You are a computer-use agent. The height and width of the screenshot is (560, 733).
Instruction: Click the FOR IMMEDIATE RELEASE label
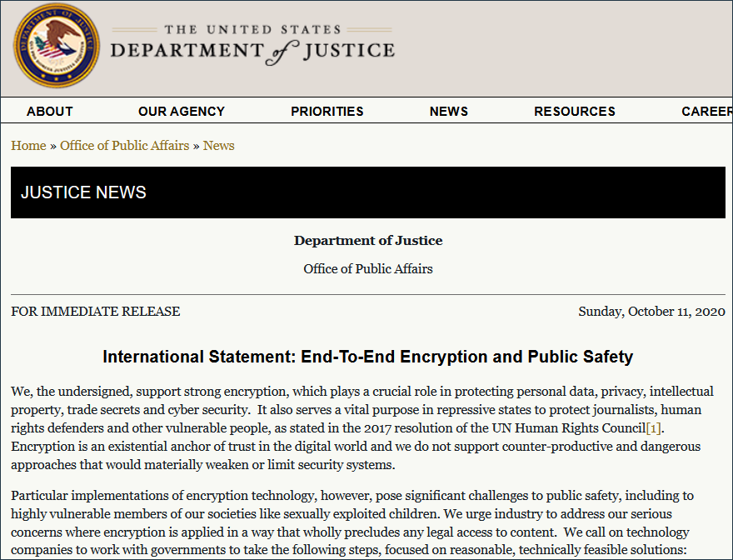tap(96, 312)
